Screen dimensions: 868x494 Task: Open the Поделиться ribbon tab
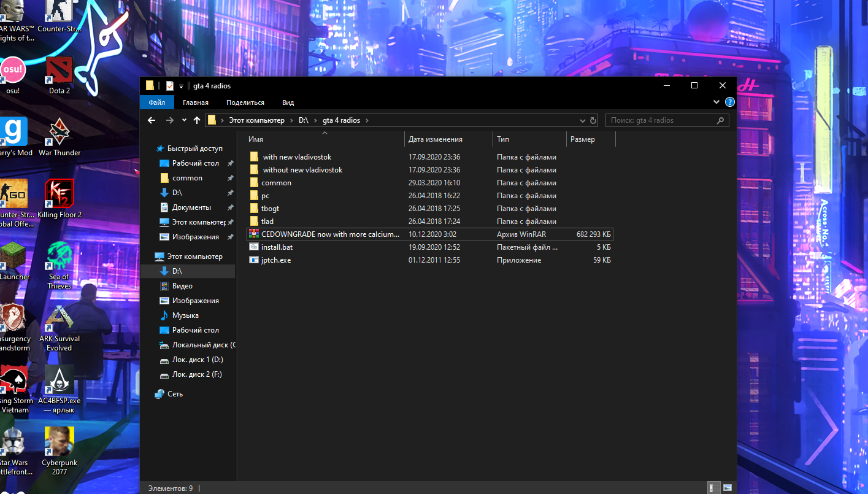click(245, 102)
